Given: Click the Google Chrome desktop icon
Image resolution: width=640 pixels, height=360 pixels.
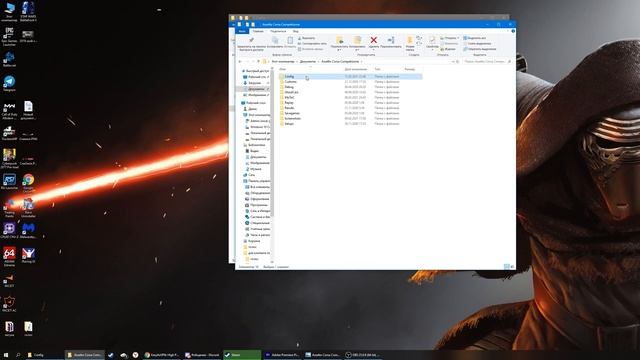Looking at the screenshot, I should (28, 182).
